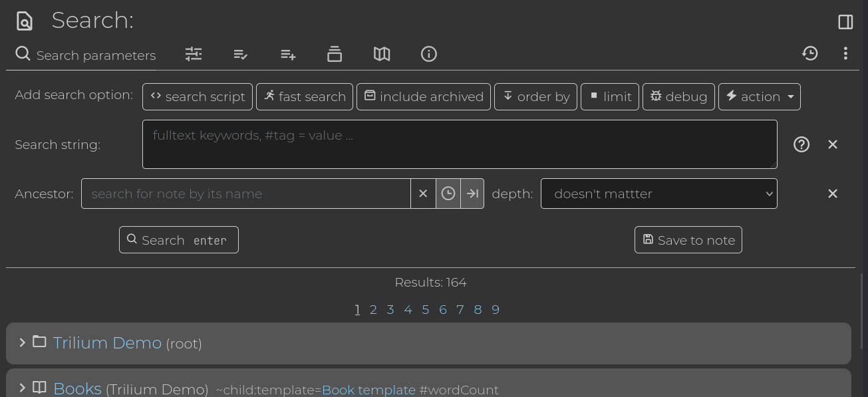Click the Search enter button
The height and width of the screenshot is (397, 868).
[179, 240]
